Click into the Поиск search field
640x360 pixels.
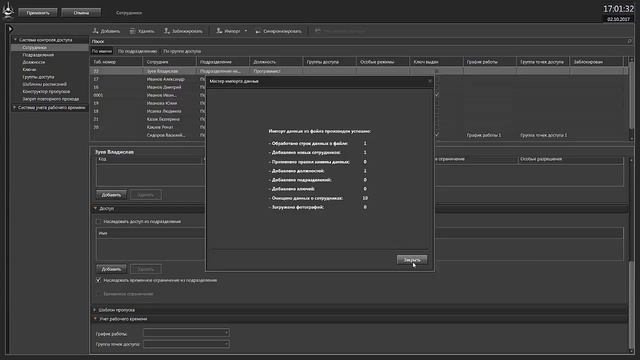pos(358,41)
